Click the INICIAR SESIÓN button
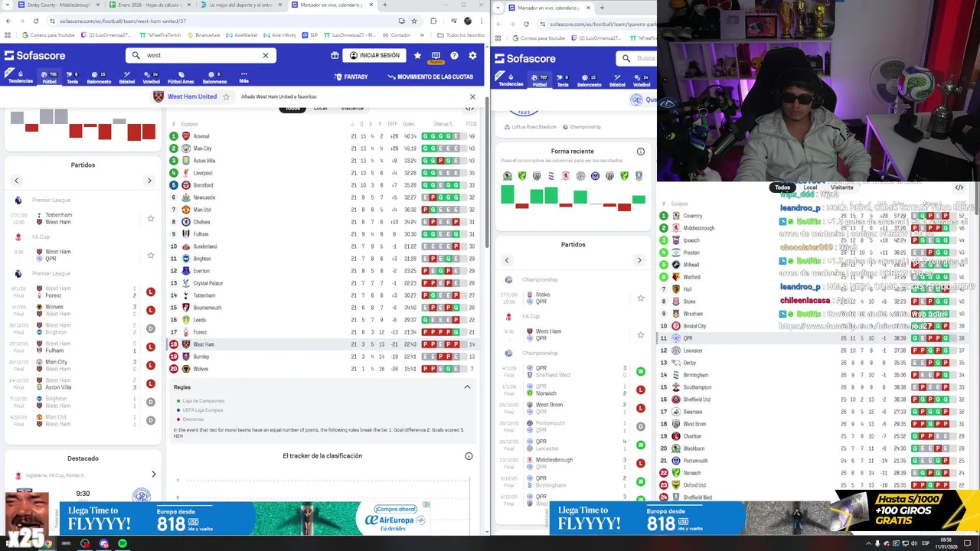 (x=374, y=55)
